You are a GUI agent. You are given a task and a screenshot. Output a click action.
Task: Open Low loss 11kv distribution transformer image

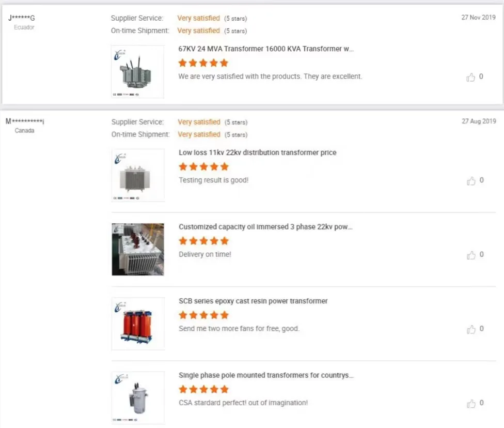tap(138, 175)
